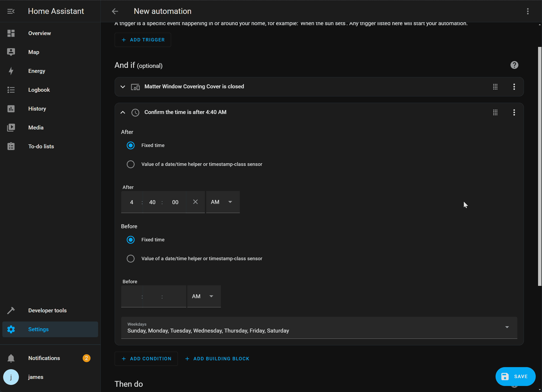Clear the After time with X icon
Image resolution: width=542 pixels, height=392 pixels.
point(195,202)
